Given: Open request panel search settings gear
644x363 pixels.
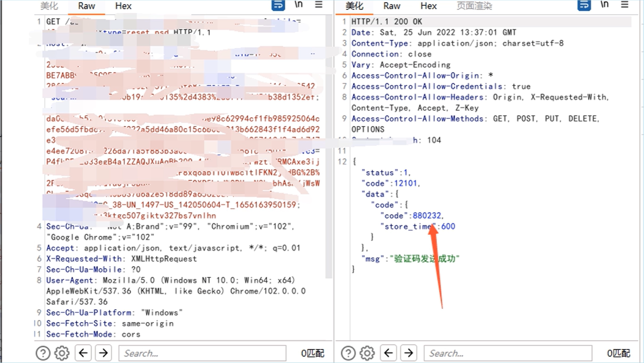Looking at the screenshot, I should point(62,353).
